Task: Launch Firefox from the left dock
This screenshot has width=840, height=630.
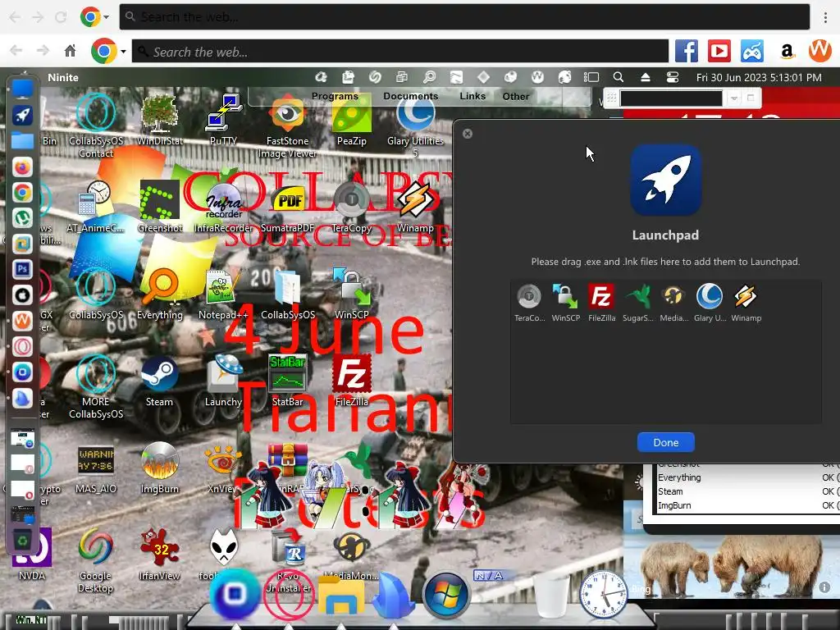Action: [22, 167]
